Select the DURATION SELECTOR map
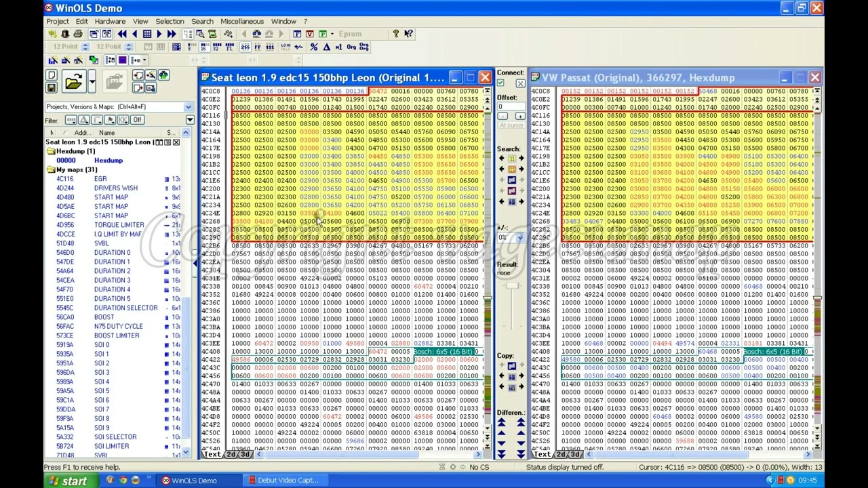 [x=125, y=308]
